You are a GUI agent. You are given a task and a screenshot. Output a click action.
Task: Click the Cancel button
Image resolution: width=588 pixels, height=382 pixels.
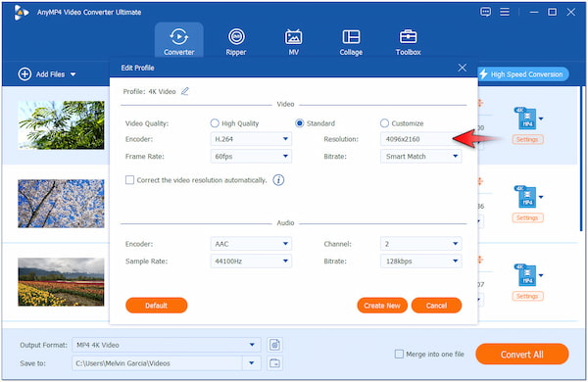(x=436, y=306)
